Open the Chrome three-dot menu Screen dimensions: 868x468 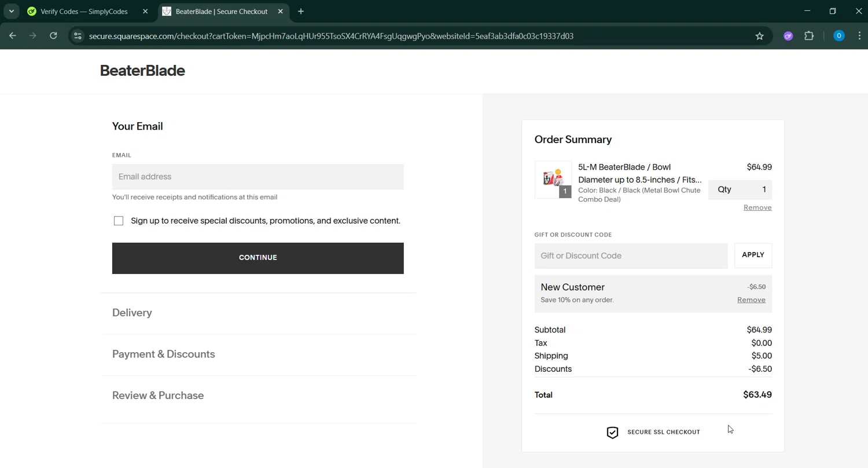coord(859,36)
